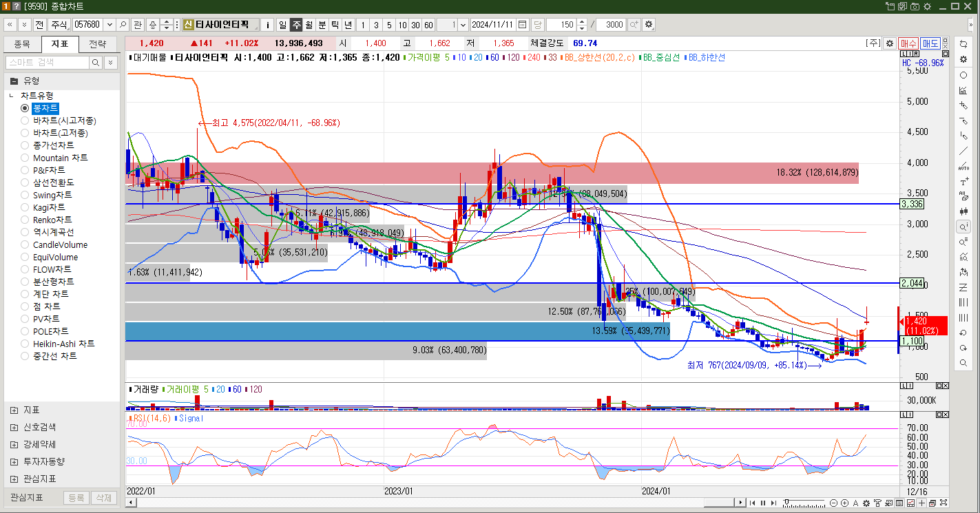This screenshot has height=513, width=980.
Task: Click the refresh arrows icon in right toolbar
Action: click(963, 43)
